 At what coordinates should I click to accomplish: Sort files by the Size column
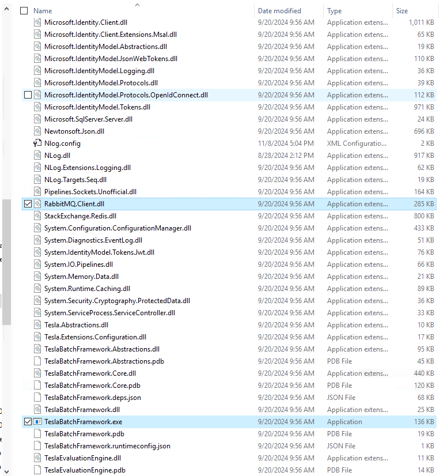402,11
